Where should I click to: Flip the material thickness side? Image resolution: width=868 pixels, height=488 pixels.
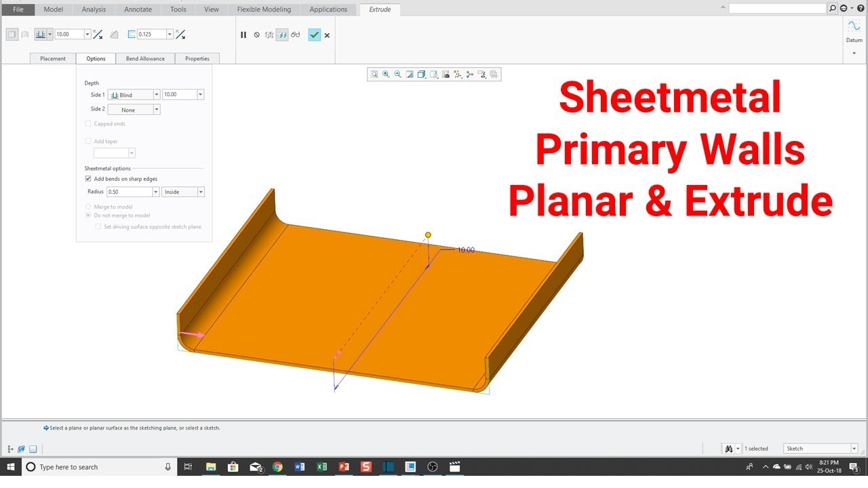tap(180, 34)
